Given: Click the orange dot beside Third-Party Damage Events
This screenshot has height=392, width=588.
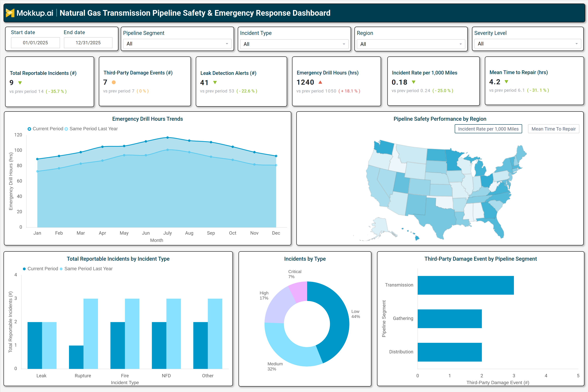Looking at the screenshot, I should [114, 82].
